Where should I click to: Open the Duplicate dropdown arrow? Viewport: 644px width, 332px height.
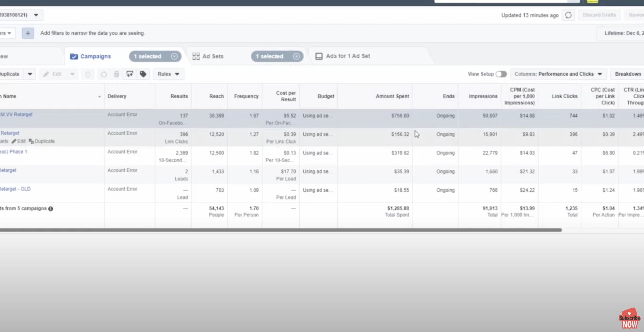point(30,74)
